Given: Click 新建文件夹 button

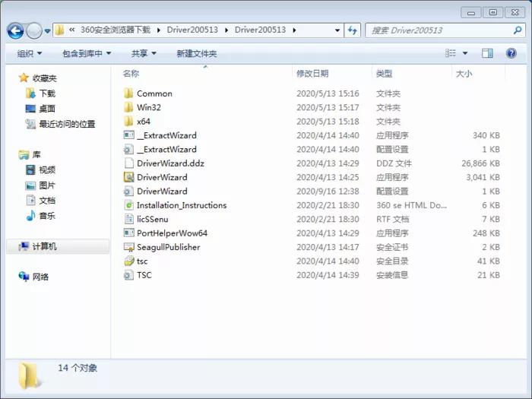Looking at the screenshot, I should pos(196,53).
